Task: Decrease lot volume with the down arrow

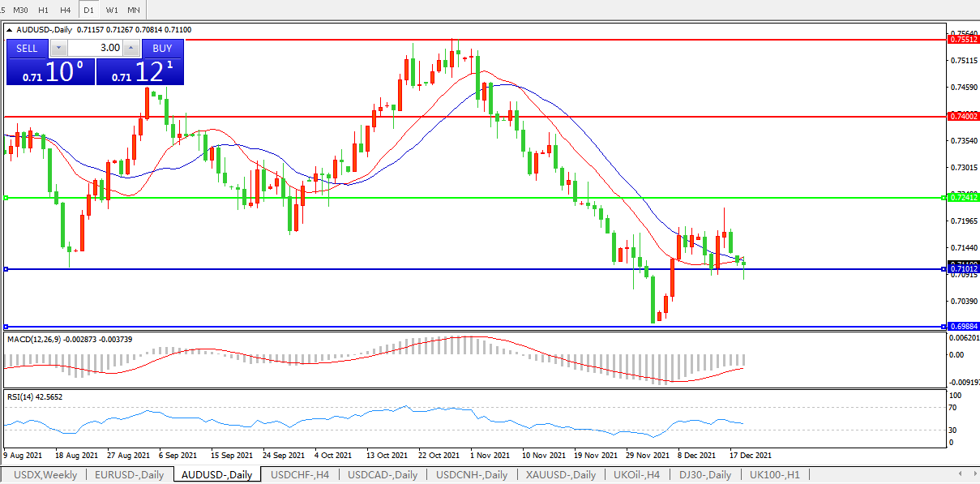Action: 58,49
